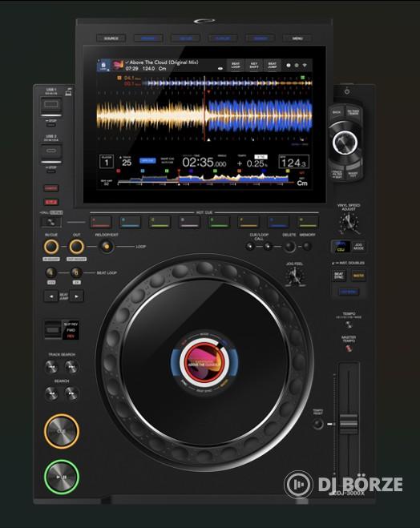
Task: Click the BACK button near rotary selector
Action: pos(337,112)
